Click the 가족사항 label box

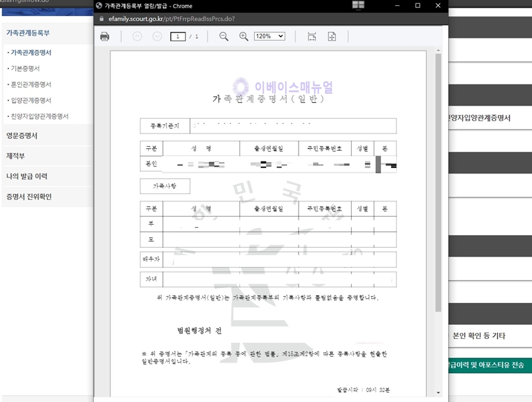tap(165, 186)
